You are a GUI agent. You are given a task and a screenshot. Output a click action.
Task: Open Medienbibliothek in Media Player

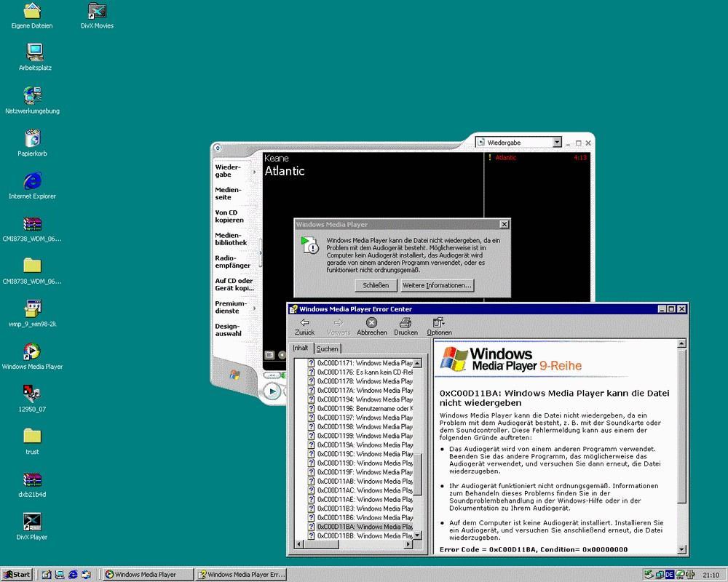pyautogui.click(x=231, y=239)
